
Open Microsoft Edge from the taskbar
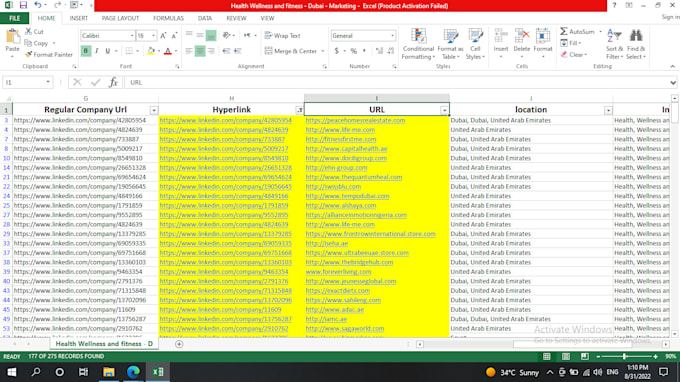133,372
